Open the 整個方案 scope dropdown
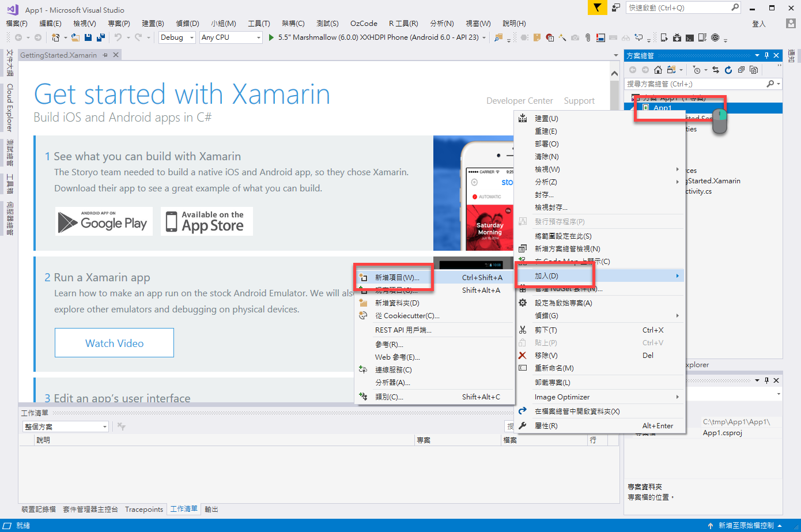 click(x=66, y=427)
